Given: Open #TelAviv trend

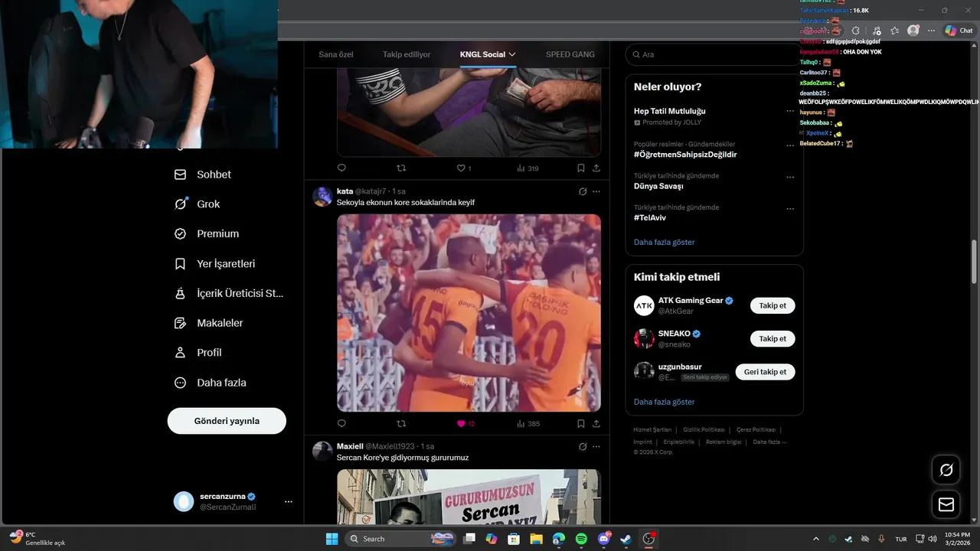Looking at the screenshot, I should coord(650,218).
